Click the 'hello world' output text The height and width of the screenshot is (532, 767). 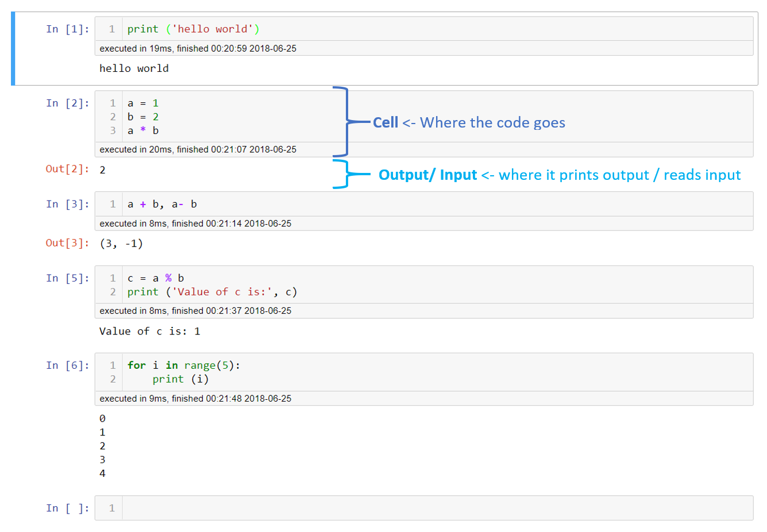[x=134, y=68]
